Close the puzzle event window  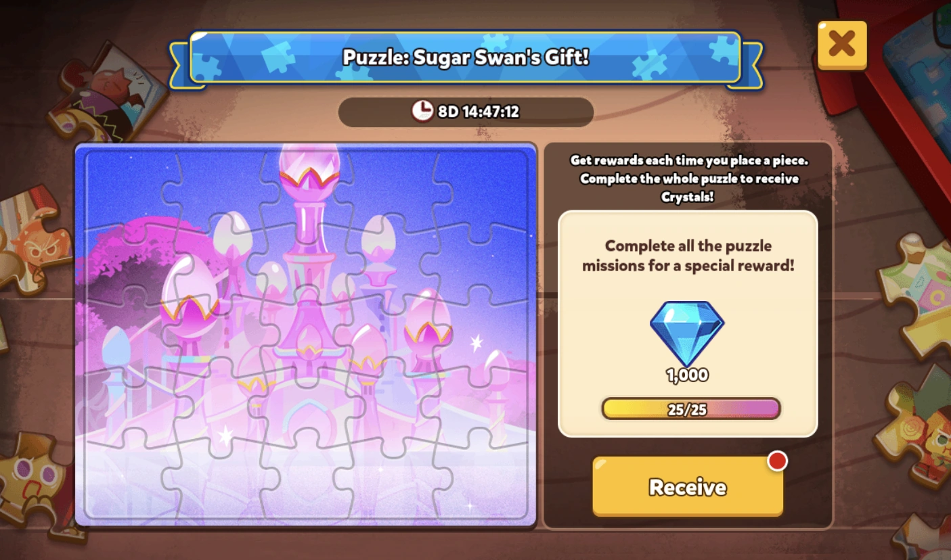842,45
